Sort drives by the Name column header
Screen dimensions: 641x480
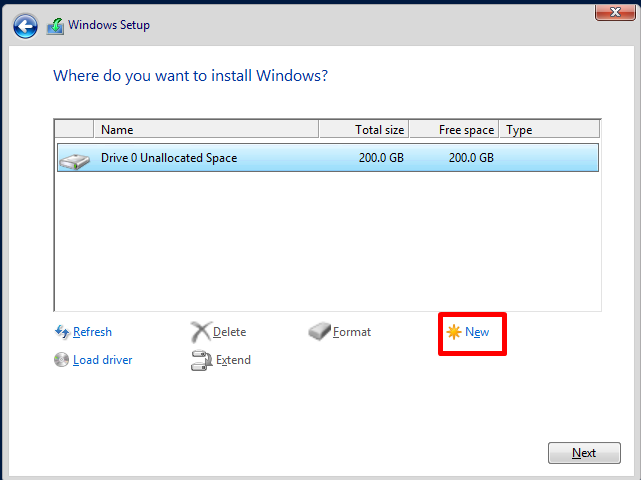(x=206, y=130)
